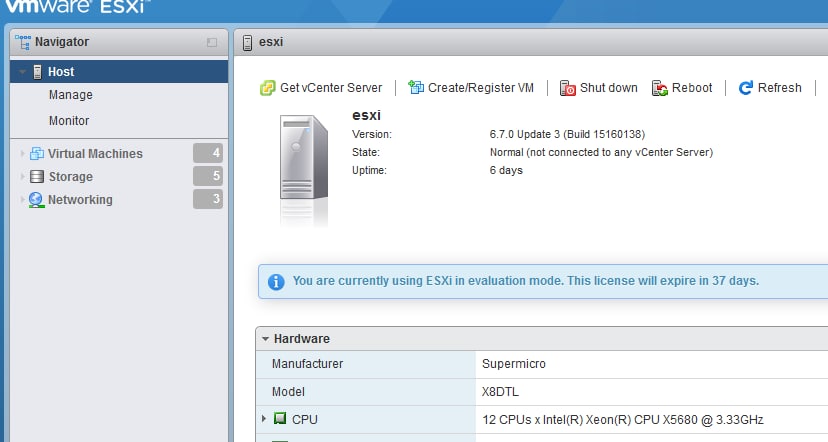
Task: Click the CPU value 12 CPUs x Intel Xeon
Action: [x=623, y=420]
